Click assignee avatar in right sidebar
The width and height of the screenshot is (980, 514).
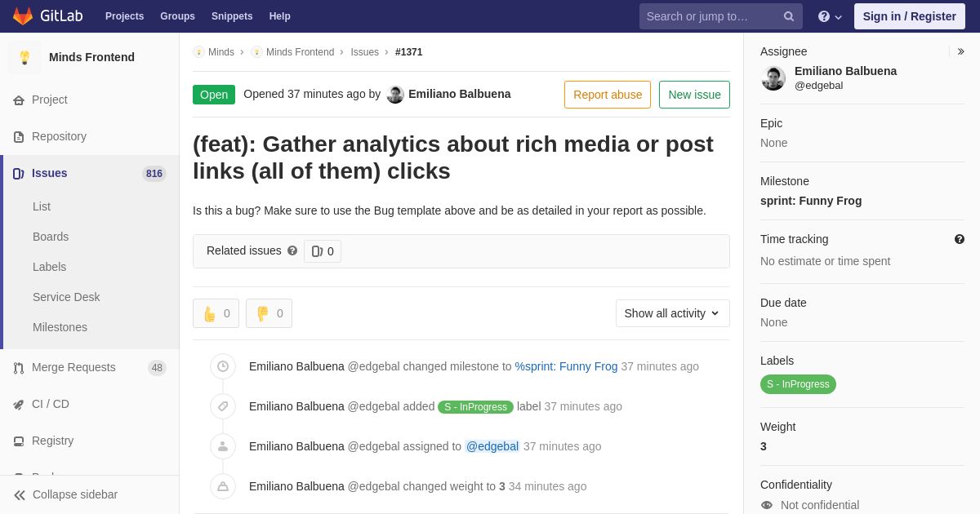click(x=773, y=78)
